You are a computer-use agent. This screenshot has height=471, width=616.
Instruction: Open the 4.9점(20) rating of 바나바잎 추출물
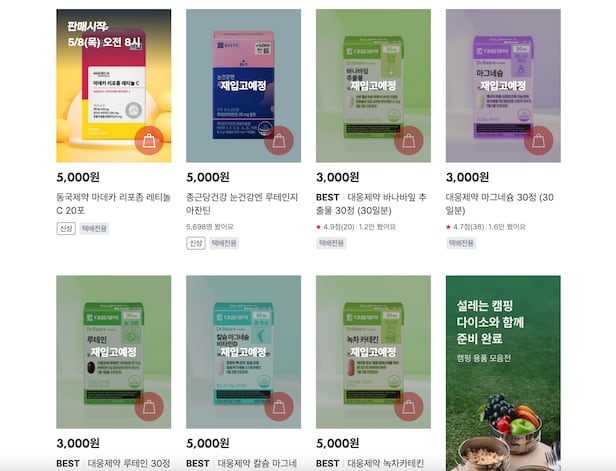point(339,227)
